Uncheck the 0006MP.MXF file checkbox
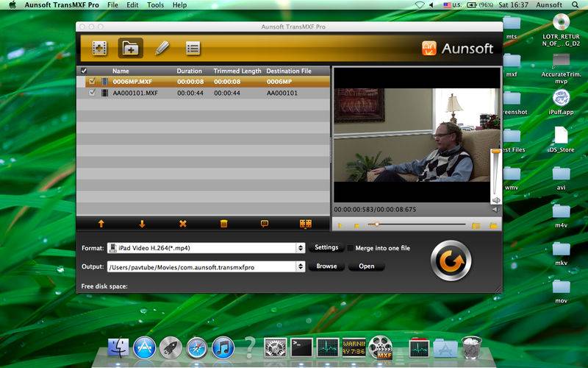This screenshot has height=368, width=588. (92, 81)
